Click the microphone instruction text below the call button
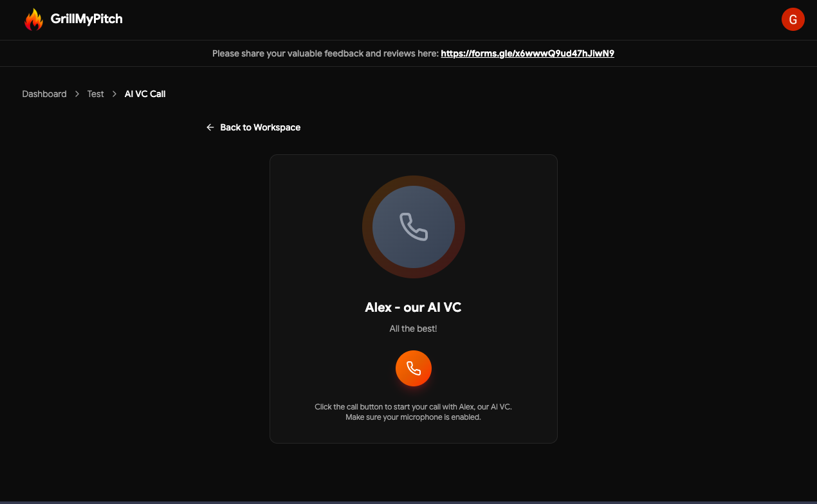Image resolution: width=817 pixels, height=504 pixels. 413,411
